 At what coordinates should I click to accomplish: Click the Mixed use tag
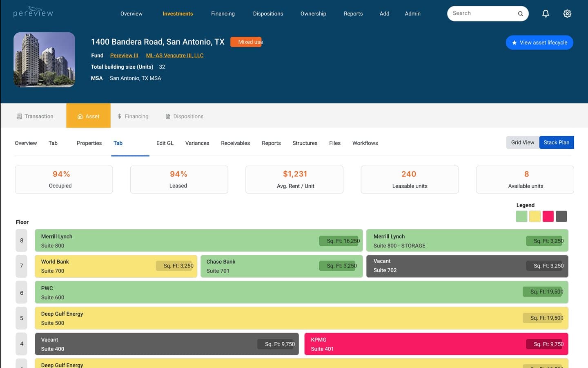tap(246, 42)
